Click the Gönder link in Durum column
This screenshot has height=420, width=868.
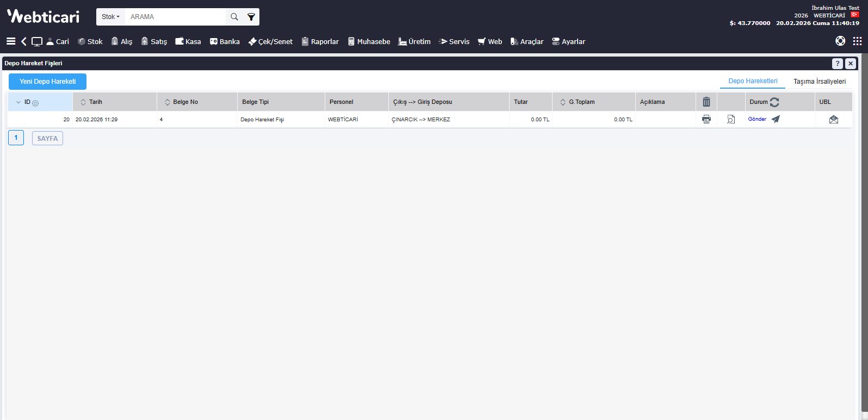pos(757,119)
